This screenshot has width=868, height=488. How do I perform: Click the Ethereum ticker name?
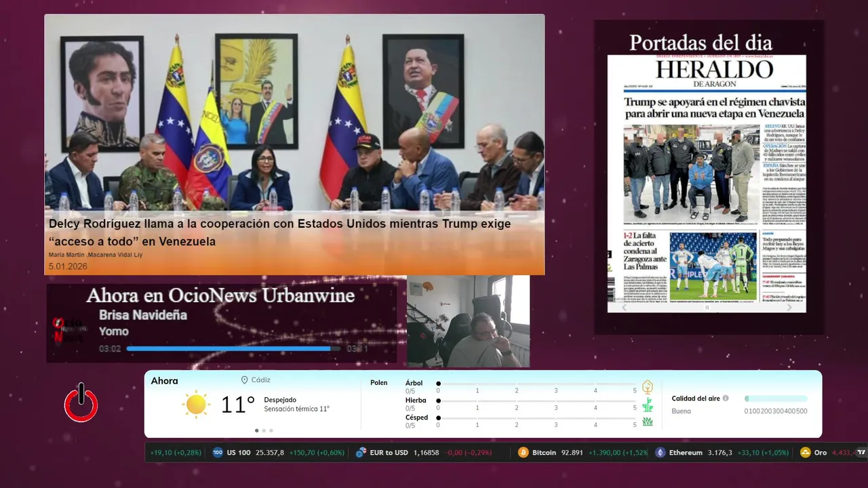coord(686,452)
